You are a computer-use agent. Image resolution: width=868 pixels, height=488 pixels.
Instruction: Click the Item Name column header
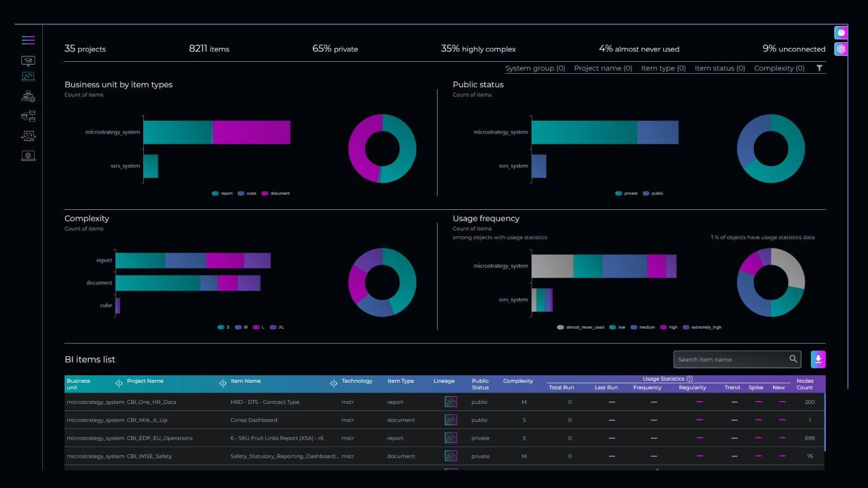coord(246,381)
